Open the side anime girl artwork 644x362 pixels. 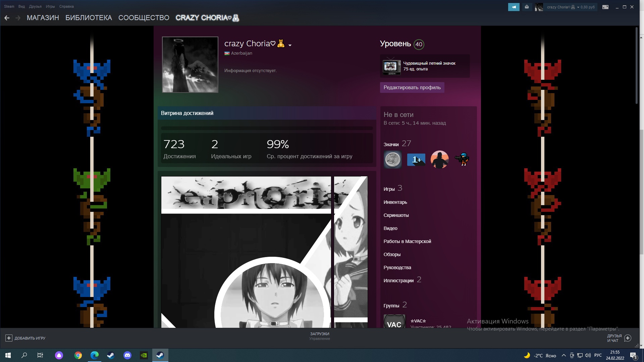pyautogui.click(x=351, y=252)
